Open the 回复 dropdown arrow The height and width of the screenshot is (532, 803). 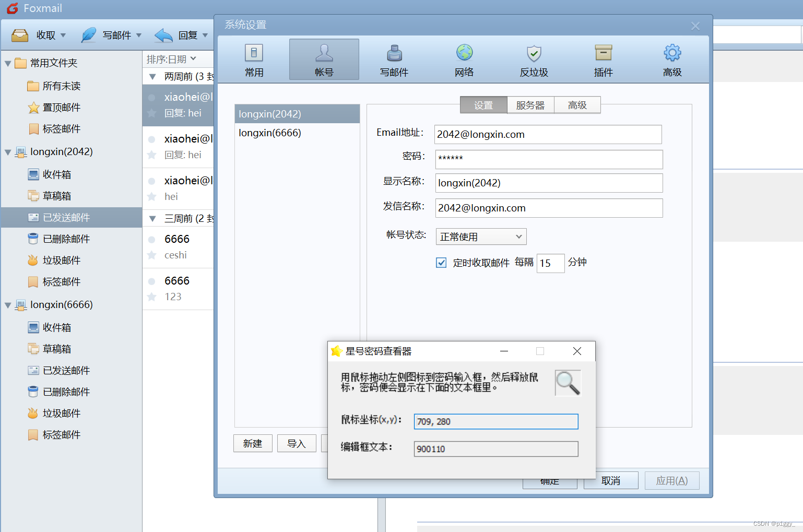(x=205, y=36)
